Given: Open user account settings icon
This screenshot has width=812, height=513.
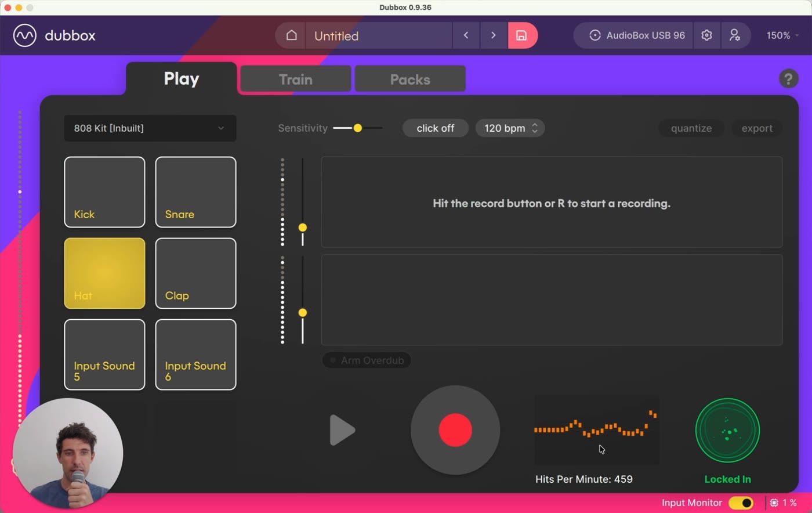Looking at the screenshot, I should pyautogui.click(x=735, y=35).
